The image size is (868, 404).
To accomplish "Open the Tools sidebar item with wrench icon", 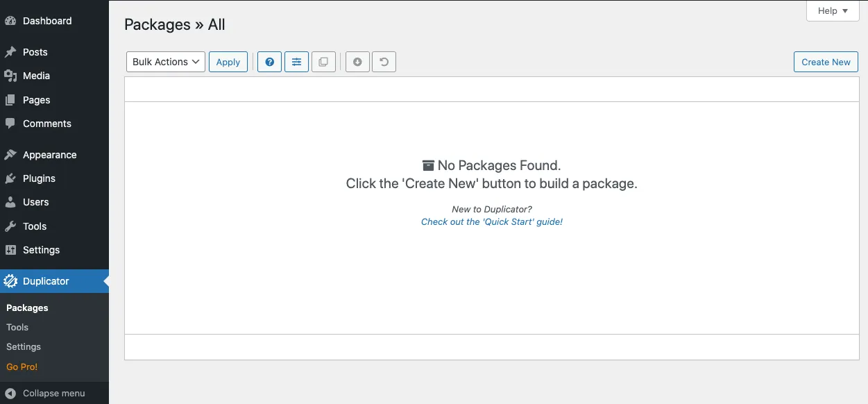I will click(x=54, y=226).
